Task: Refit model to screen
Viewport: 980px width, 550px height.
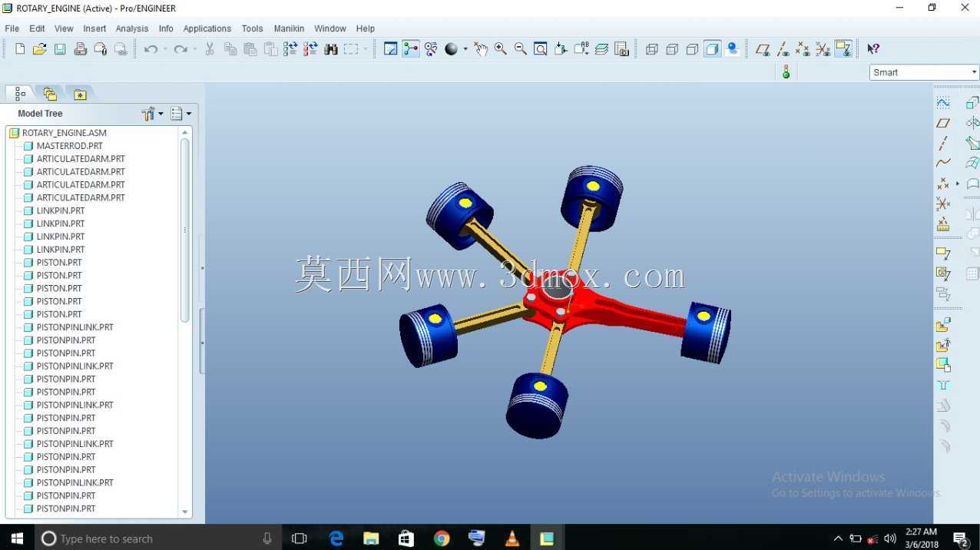Action: pos(541,49)
